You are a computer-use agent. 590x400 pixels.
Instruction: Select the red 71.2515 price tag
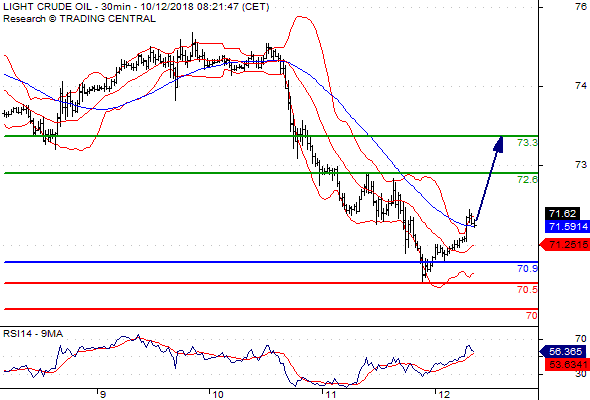565,245
